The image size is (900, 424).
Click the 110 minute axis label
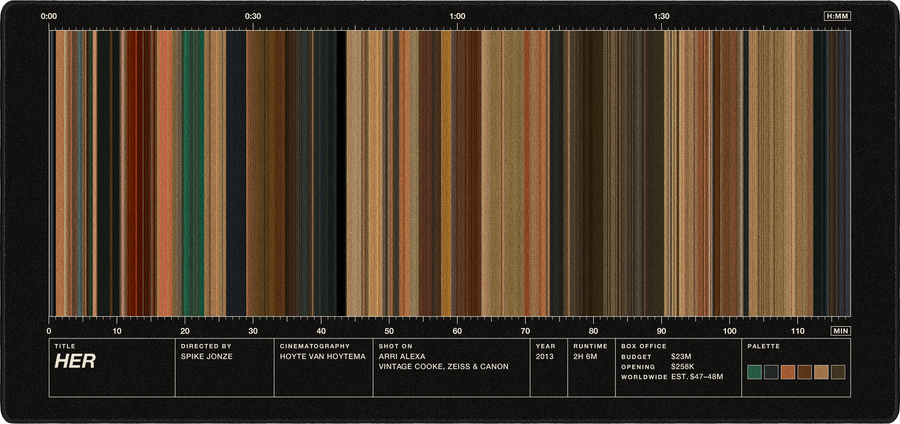tap(798, 331)
